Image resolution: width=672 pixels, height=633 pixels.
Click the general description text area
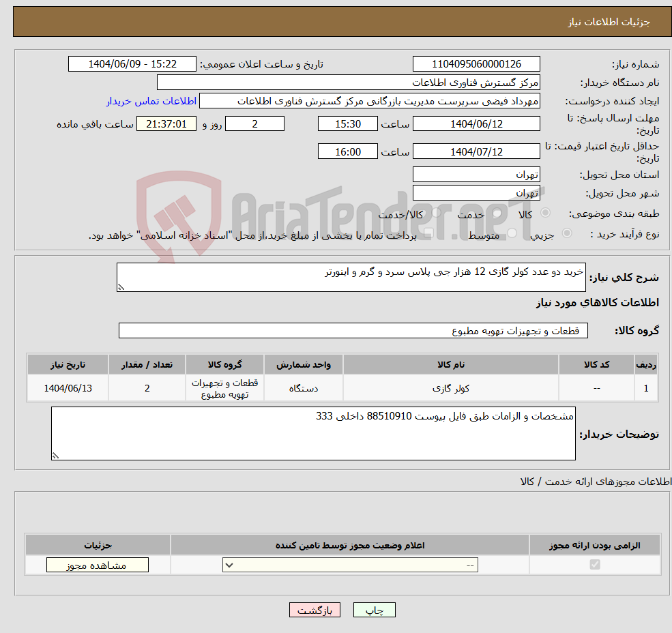[x=351, y=278]
